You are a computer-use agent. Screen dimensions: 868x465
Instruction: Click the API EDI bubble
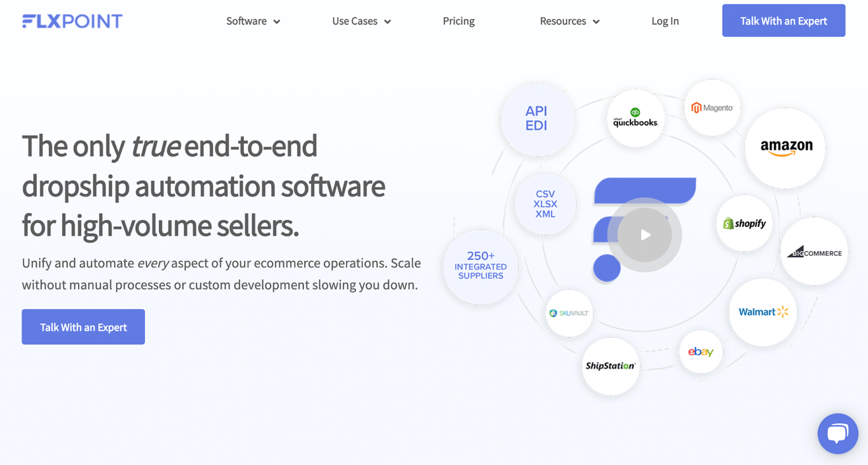coord(537,119)
